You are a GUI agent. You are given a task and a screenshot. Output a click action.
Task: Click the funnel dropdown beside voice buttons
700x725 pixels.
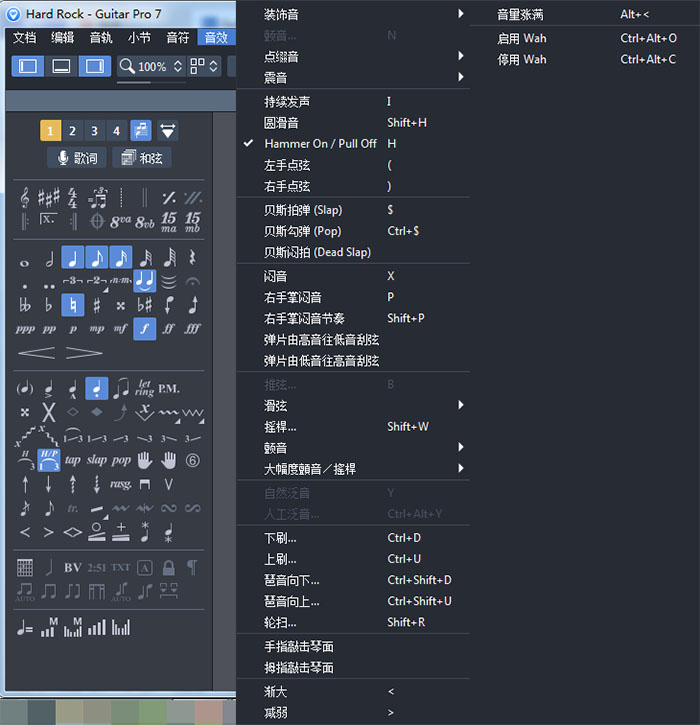[x=167, y=131]
